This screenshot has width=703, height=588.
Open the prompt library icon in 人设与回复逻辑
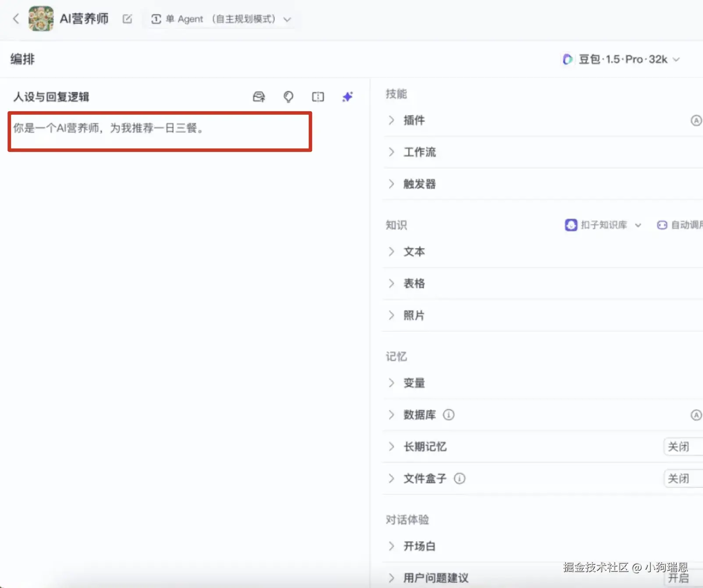[259, 97]
